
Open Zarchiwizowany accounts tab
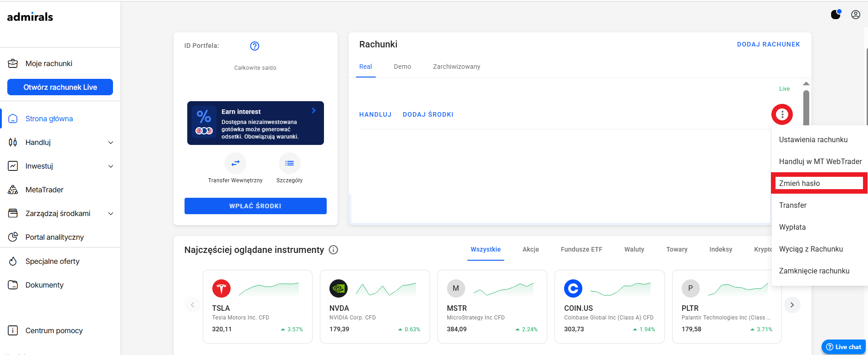457,67
